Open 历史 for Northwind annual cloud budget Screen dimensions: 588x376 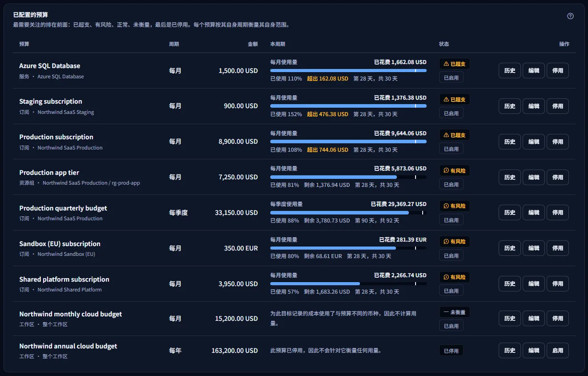(x=510, y=351)
